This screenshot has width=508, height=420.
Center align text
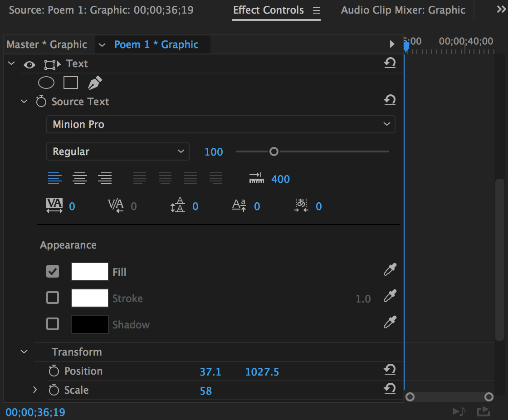click(x=80, y=178)
